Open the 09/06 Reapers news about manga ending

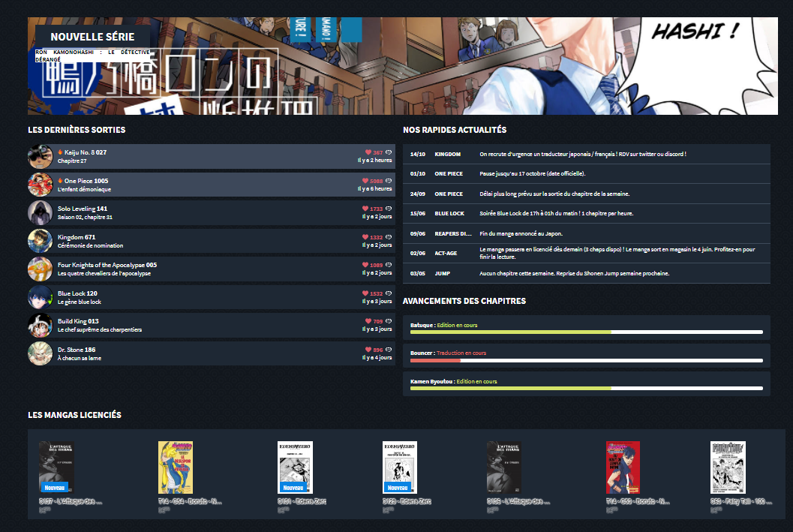point(587,233)
